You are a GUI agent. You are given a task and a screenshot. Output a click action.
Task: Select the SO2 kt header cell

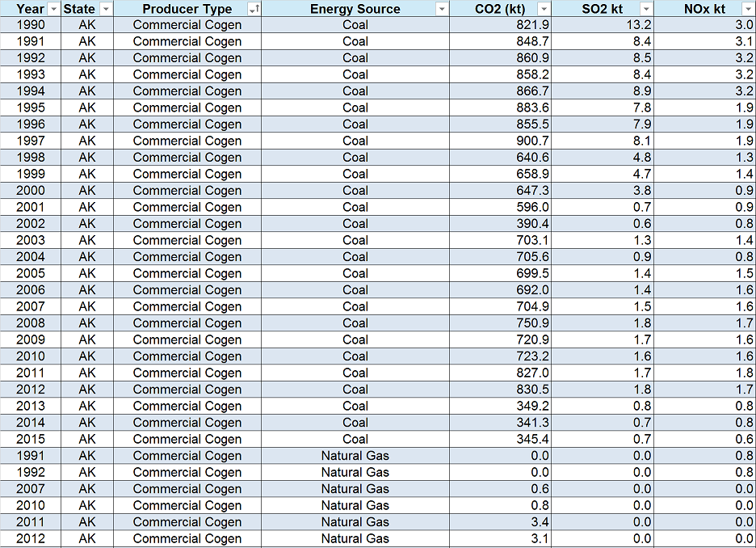[603, 9]
